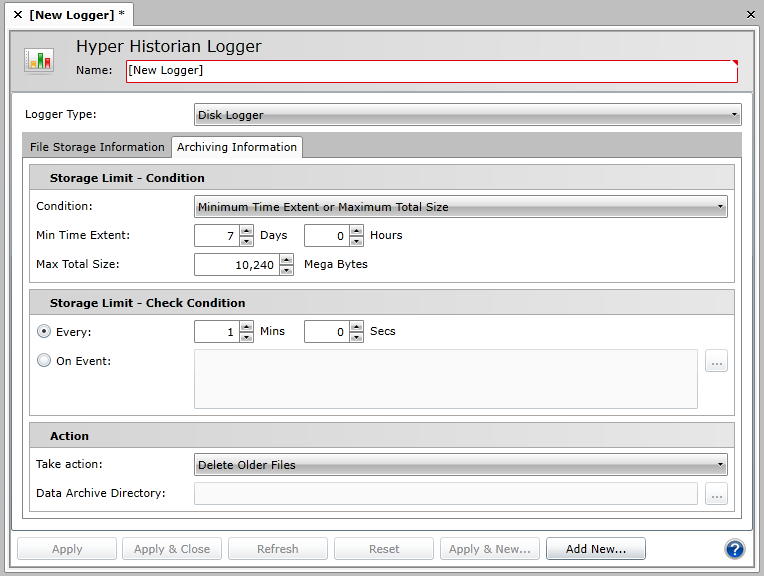Decrease the Max Total Size value

287,270
